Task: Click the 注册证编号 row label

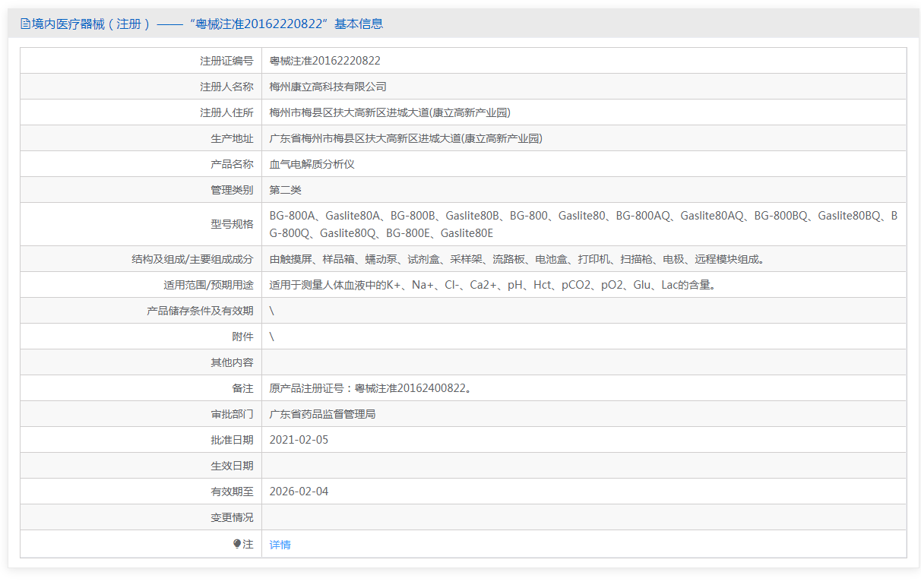Action: coord(226,61)
